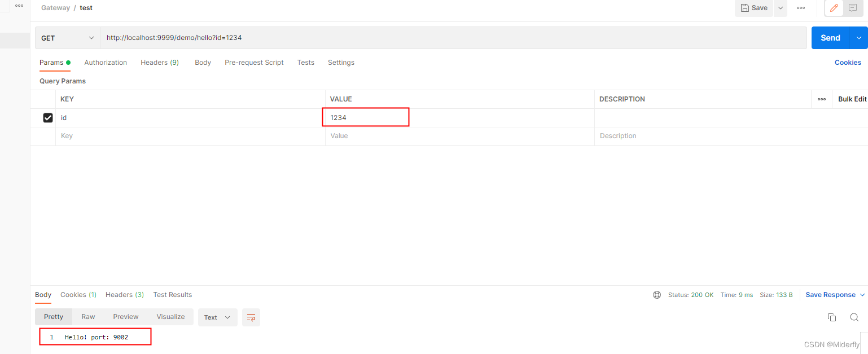Open the request options ellipsis near Save
The image size is (868, 354).
point(801,8)
